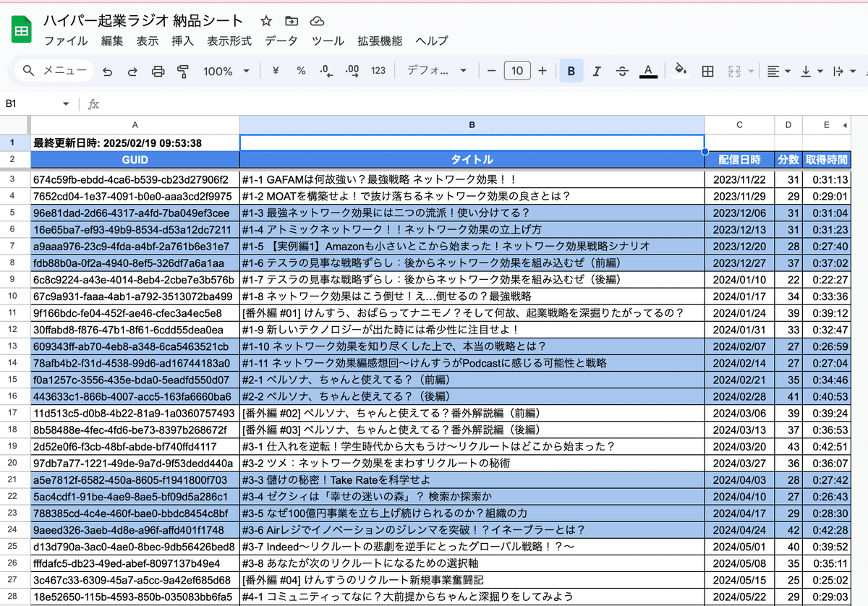868x606 pixels.
Task: Open vertical align dropdown
Action: (x=812, y=71)
